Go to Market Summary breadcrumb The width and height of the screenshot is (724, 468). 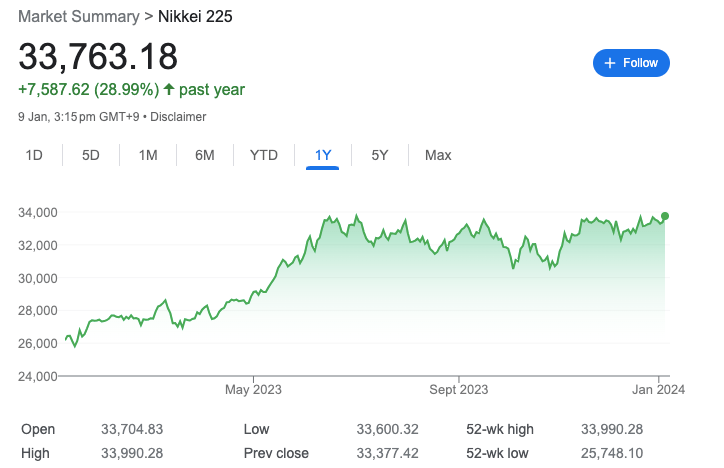[78, 17]
